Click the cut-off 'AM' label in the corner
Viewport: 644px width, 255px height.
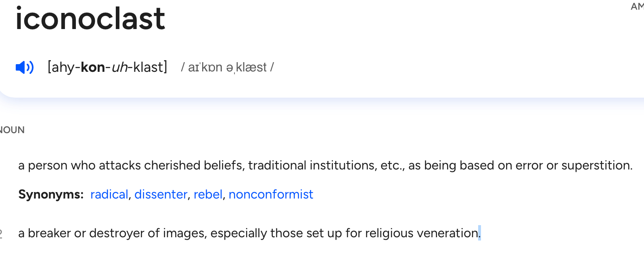point(637,6)
